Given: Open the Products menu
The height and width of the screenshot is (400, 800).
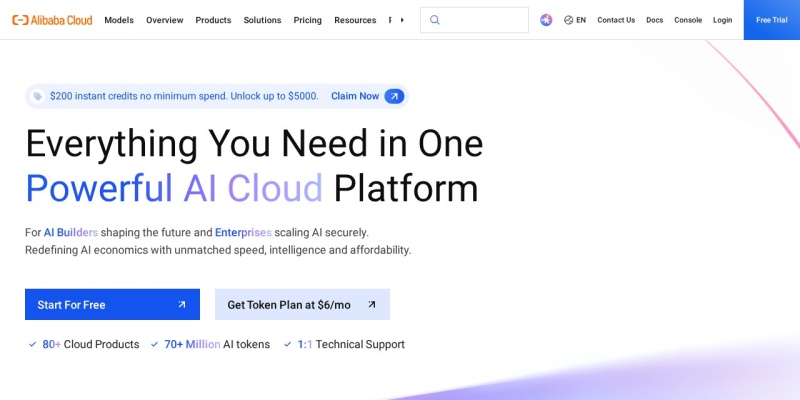Looking at the screenshot, I should coord(213,20).
